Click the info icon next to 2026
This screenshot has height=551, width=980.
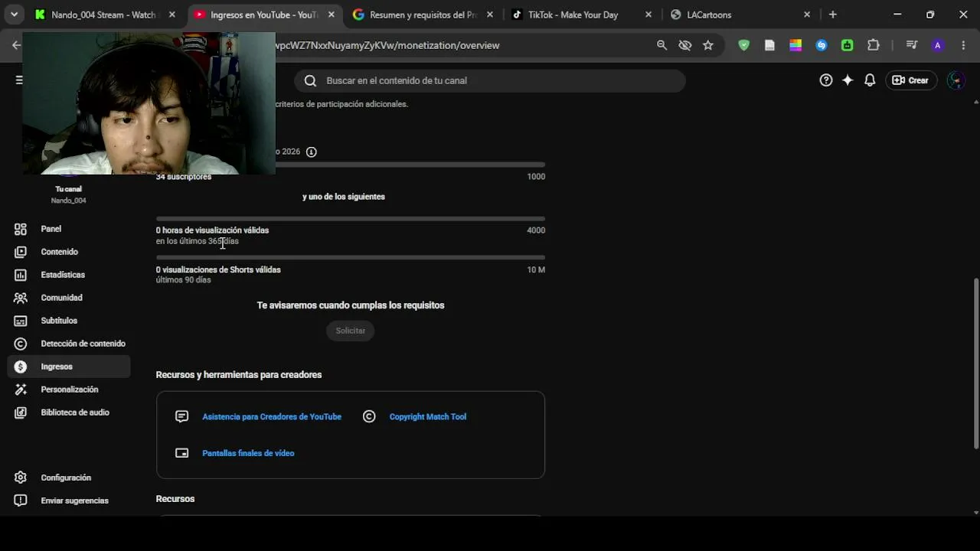[x=312, y=152]
